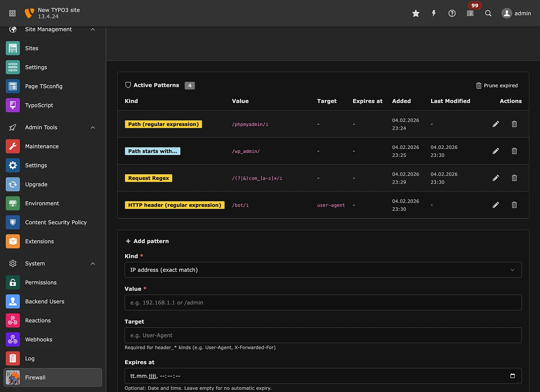Open the bookmarks star icon in top bar
The height and width of the screenshot is (392, 540).
pos(416,14)
